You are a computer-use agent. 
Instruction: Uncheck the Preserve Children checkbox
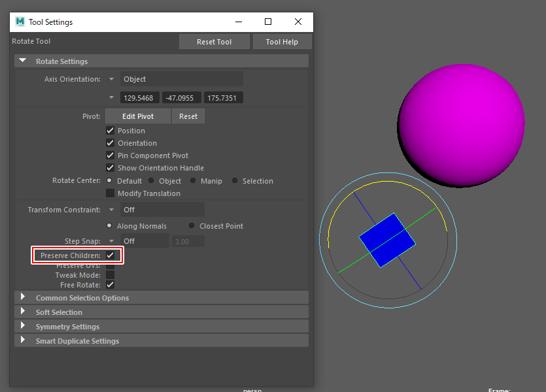[x=111, y=255]
